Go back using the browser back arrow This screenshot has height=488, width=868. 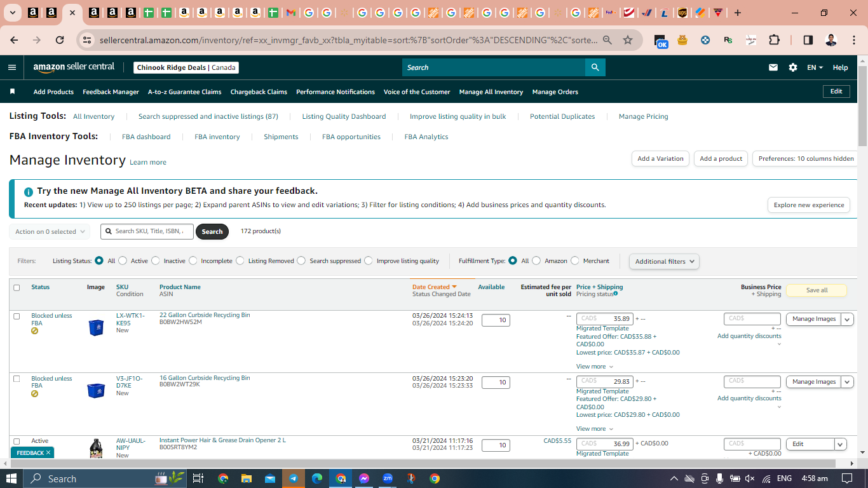pos(14,40)
